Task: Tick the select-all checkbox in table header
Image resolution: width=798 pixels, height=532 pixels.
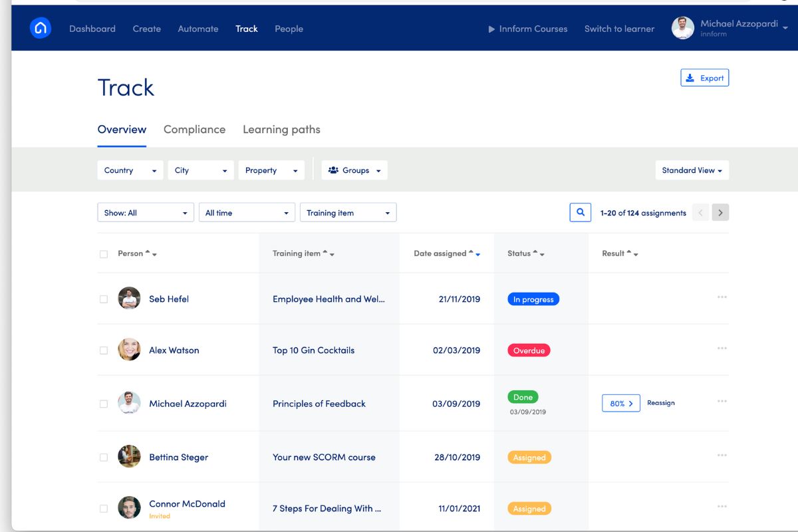Action: tap(103, 254)
